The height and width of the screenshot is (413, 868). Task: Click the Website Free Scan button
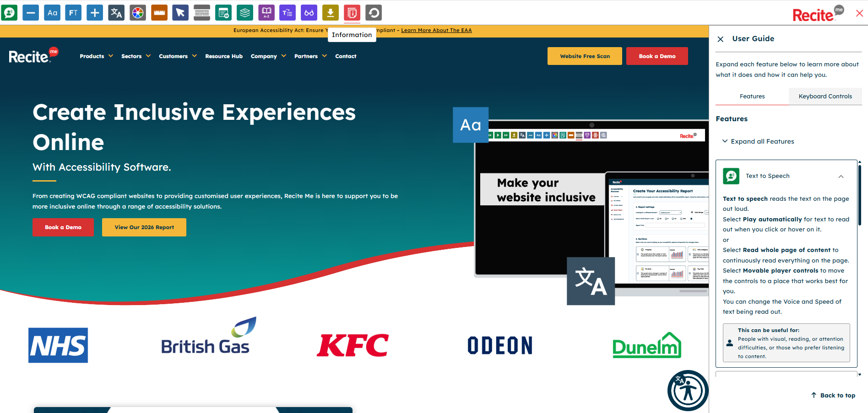point(585,56)
